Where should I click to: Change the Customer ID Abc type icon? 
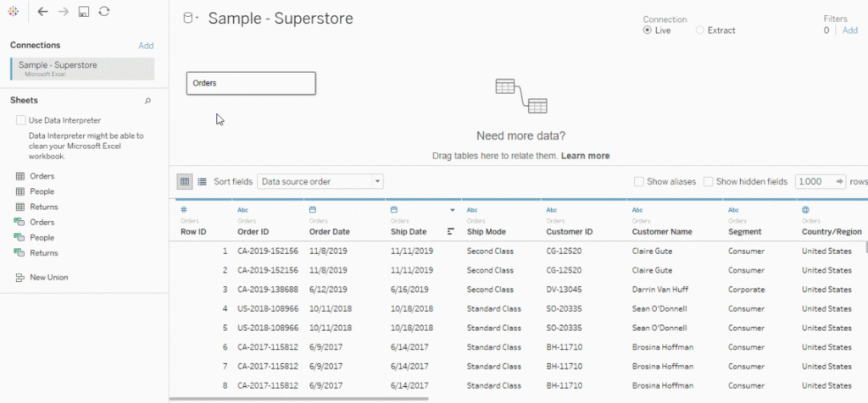click(551, 210)
